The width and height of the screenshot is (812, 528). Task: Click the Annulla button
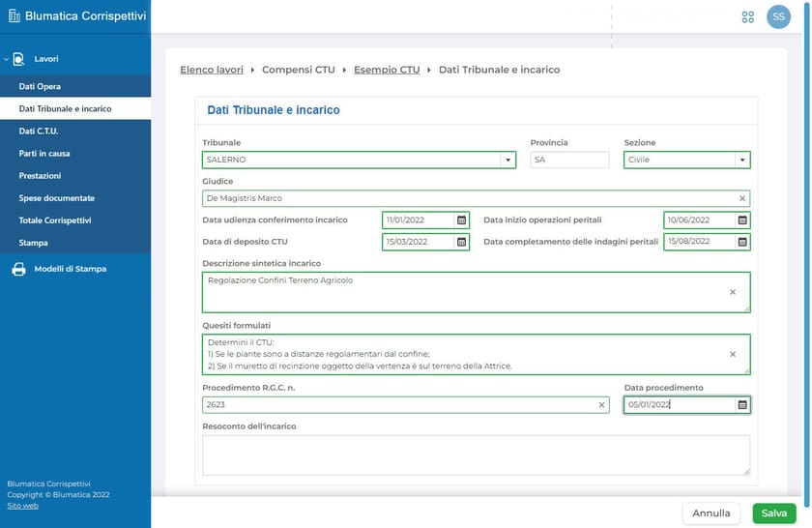pos(710,513)
